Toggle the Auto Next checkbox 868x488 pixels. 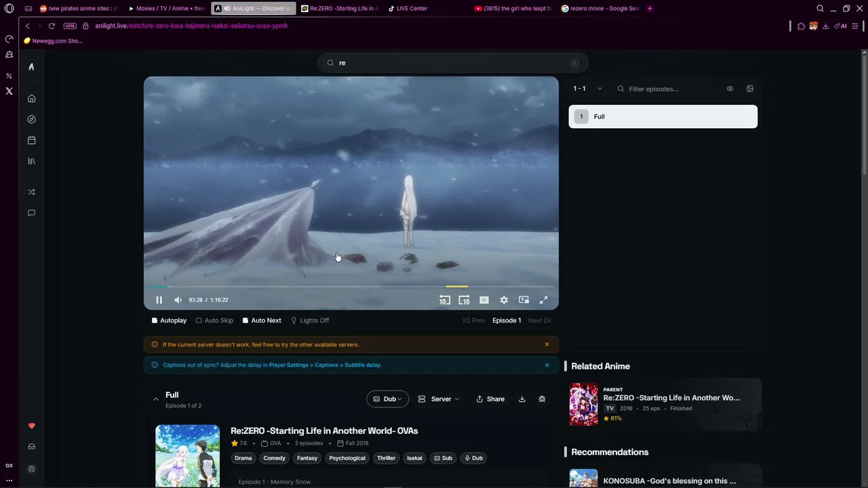[x=261, y=321]
